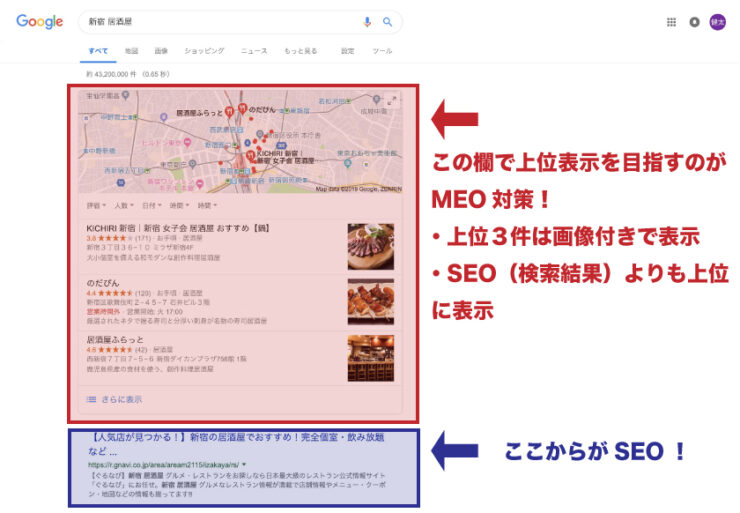Click the pink ヒルトン東京 hotel pin
The height and width of the screenshot is (513, 740).
187,142
